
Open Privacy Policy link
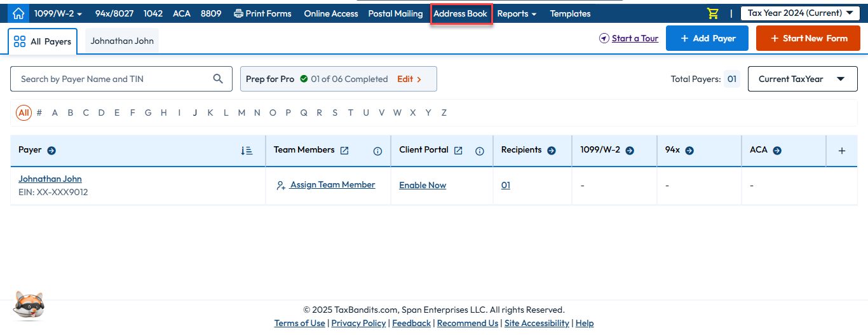coord(358,323)
